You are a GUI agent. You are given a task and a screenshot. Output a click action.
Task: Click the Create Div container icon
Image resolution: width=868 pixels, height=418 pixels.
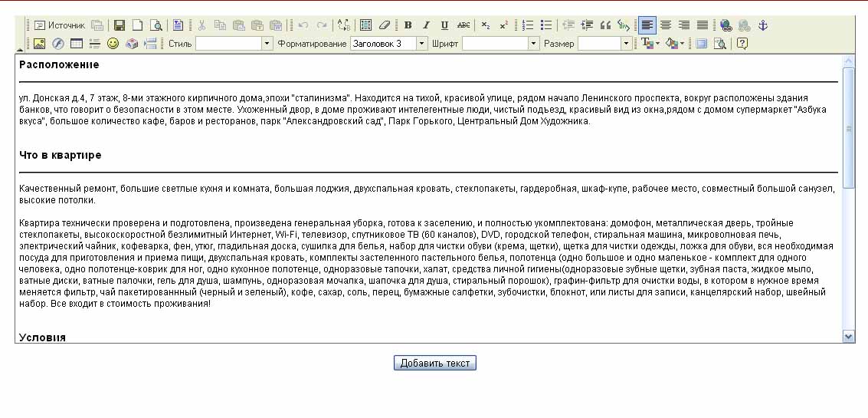(x=624, y=25)
